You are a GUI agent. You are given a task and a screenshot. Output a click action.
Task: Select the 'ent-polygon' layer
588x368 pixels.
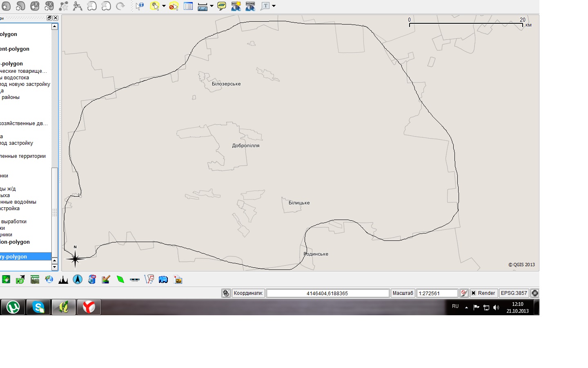[x=15, y=49]
